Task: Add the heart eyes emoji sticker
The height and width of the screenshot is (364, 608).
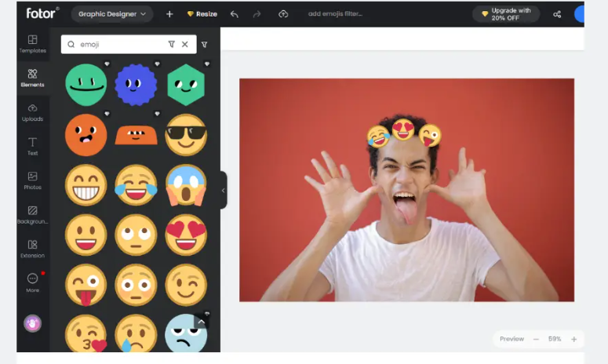Action: 186,235
